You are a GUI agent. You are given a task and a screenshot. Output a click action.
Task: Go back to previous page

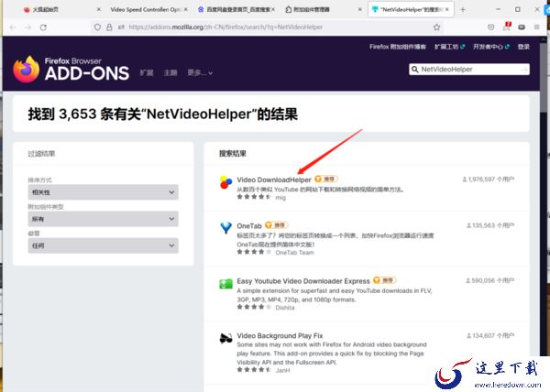pos(13,27)
